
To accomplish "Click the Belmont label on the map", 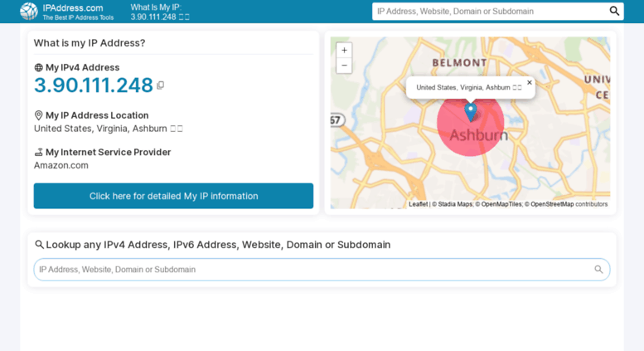I will tap(460, 63).
